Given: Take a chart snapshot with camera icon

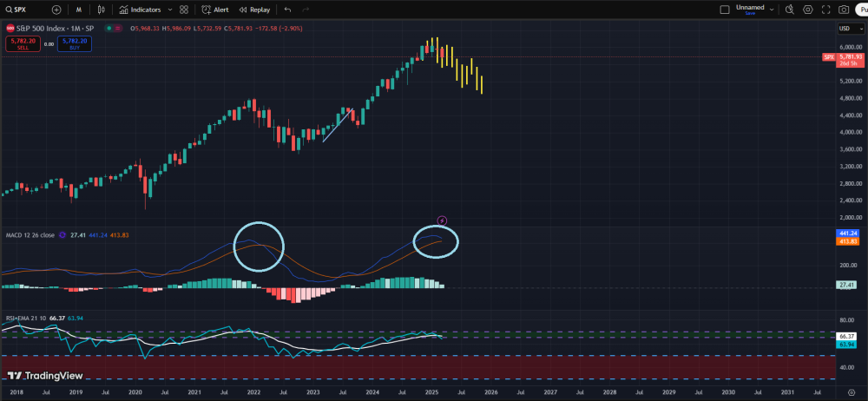Looking at the screenshot, I should coord(844,10).
